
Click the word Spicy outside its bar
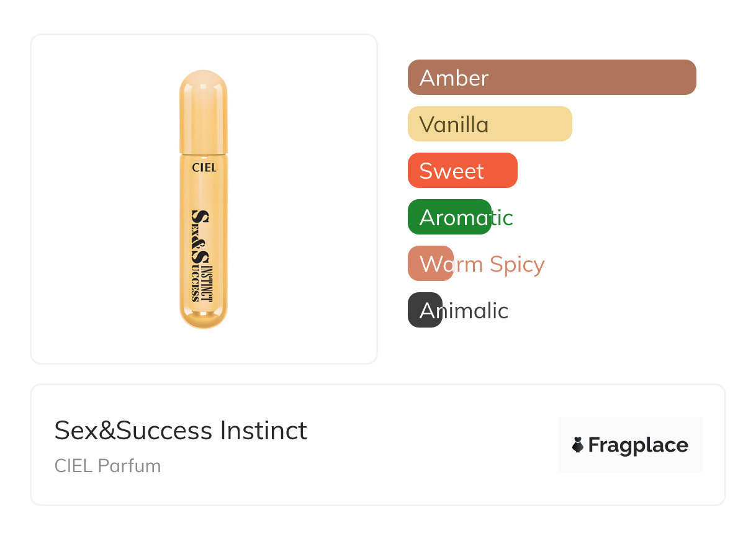(517, 265)
